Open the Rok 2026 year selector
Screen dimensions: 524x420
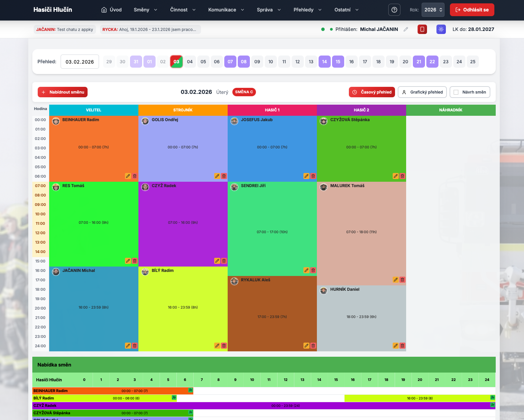(x=433, y=10)
